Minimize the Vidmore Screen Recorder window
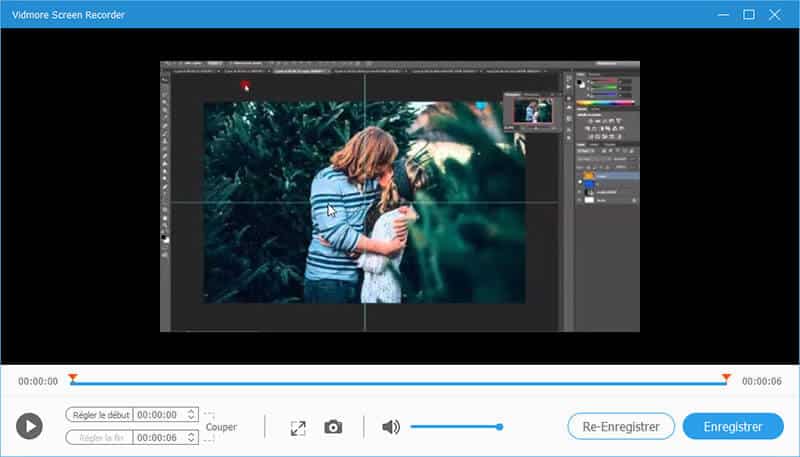 (x=723, y=14)
